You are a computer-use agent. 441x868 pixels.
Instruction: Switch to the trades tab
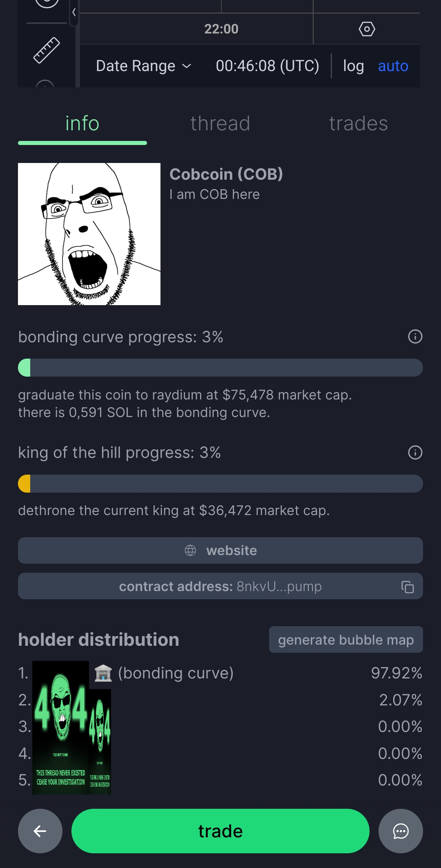tap(358, 124)
